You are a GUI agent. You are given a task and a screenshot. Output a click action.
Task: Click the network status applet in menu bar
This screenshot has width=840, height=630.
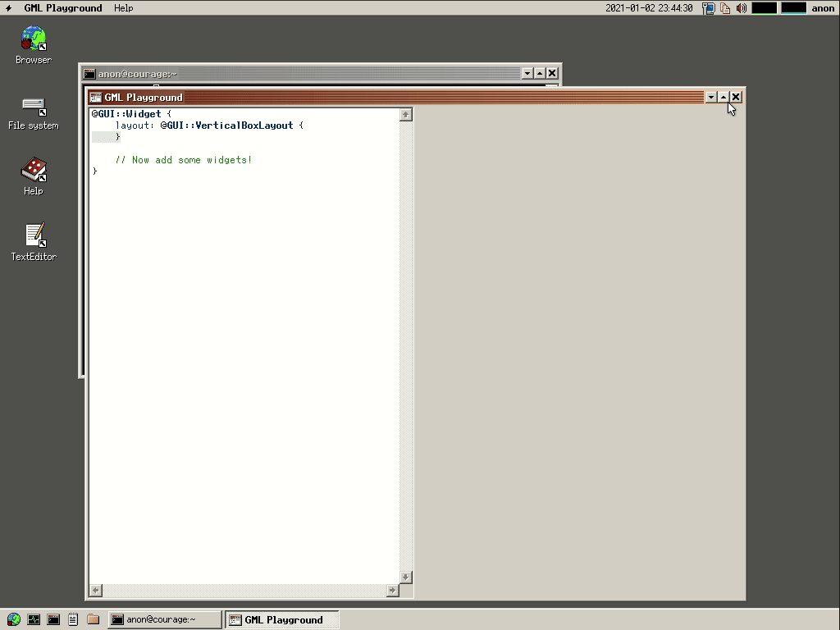(x=707, y=8)
